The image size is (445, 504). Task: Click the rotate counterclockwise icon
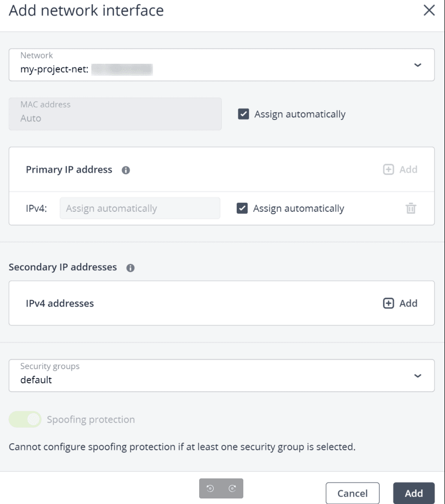click(211, 488)
